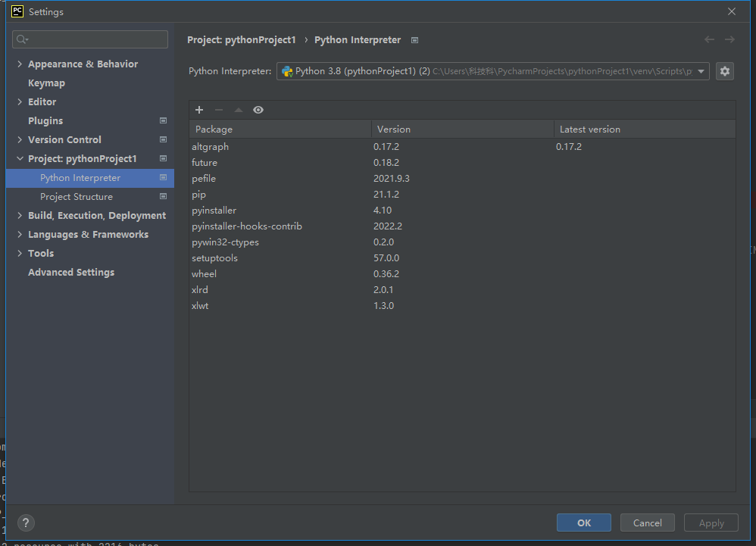Viewport: 756px width, 546px height.
Task: Click the project-level icon beside Project Structure
Action: [163, 196]
